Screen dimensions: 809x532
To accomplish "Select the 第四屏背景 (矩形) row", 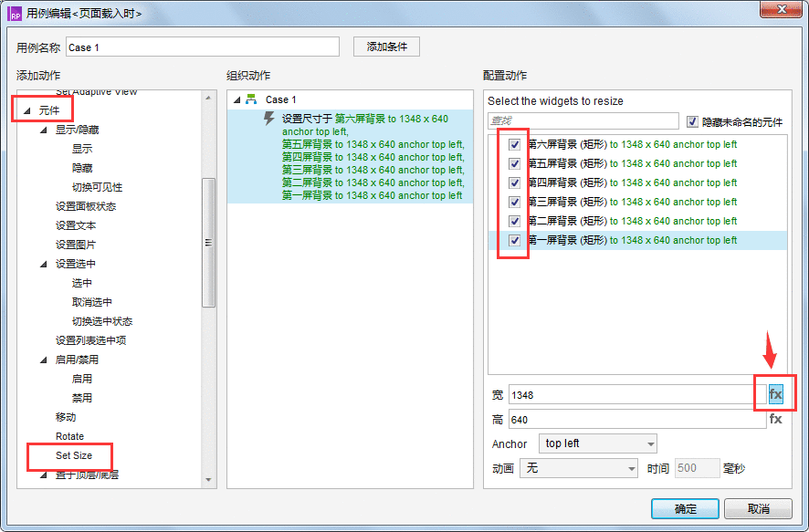I will 637,183.
